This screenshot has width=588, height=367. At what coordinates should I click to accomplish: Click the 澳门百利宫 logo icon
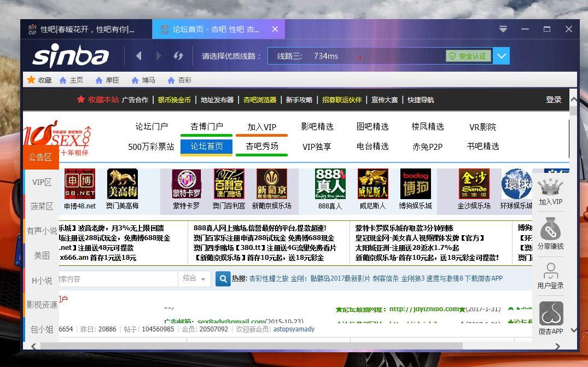(229, 184)
